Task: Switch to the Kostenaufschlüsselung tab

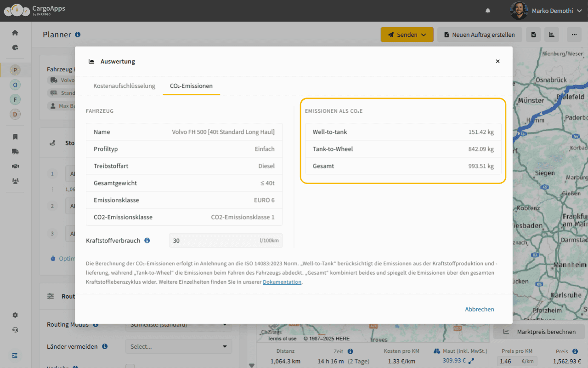Action: [124, 86]
